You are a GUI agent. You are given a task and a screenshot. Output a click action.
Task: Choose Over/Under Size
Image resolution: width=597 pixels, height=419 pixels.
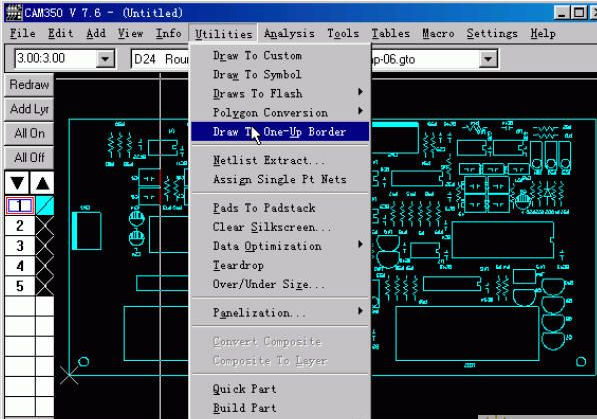click(x=280, y=284)
